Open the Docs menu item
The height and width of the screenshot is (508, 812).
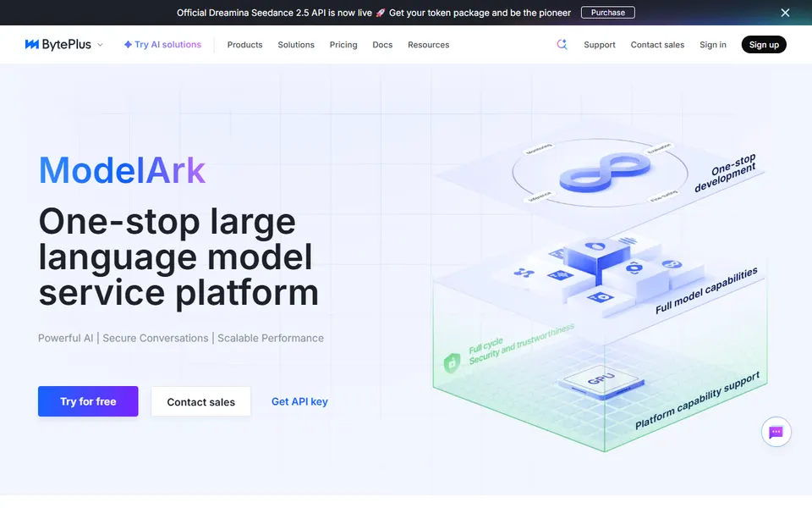click(x=382, y=45)
